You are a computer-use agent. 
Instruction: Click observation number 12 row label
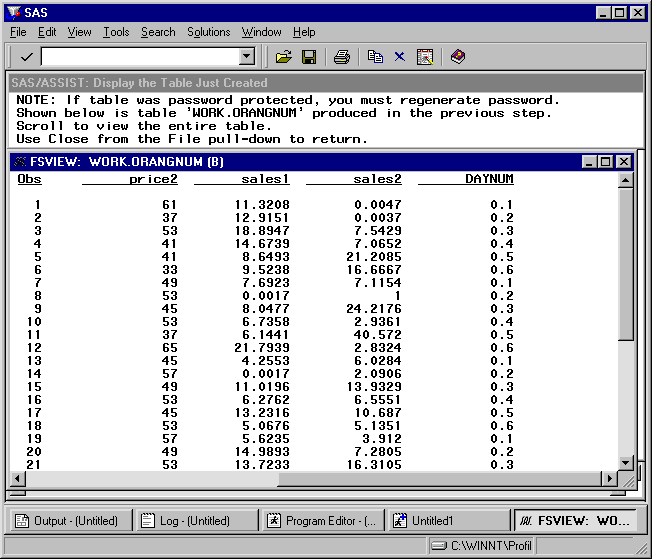pos(34,347)
